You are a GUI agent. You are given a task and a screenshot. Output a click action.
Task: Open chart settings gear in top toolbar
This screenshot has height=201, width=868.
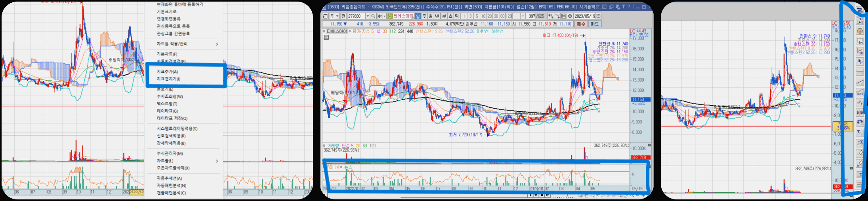click(570, 16)
